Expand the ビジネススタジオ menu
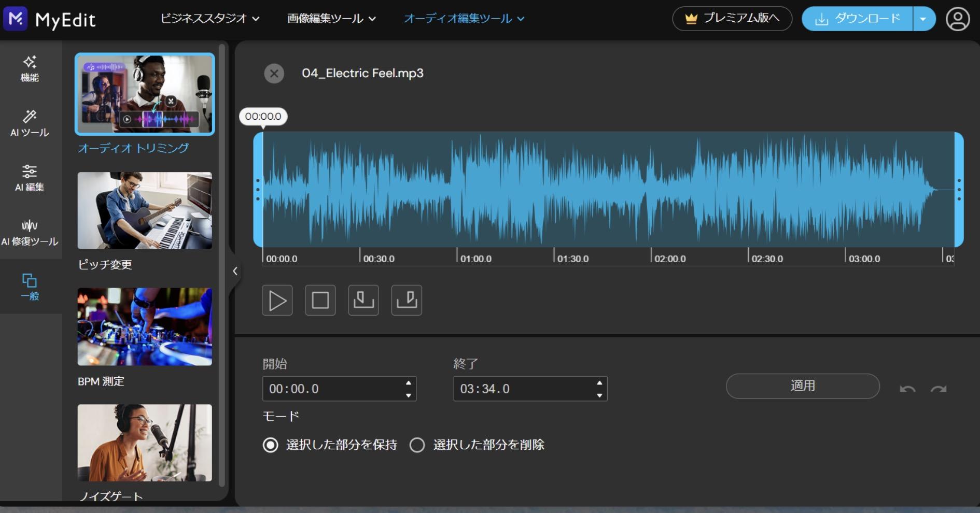The width and height of the screenshot is (980, 513). 210,18
